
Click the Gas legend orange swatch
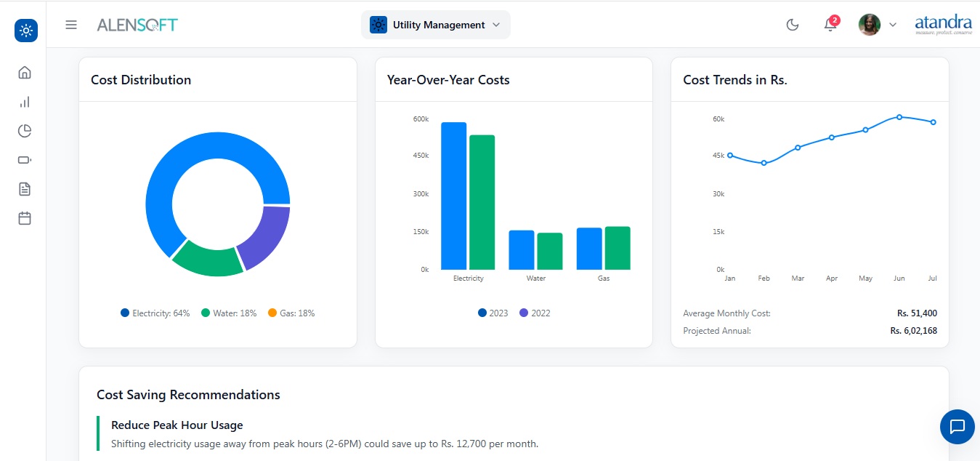point(272,313)
